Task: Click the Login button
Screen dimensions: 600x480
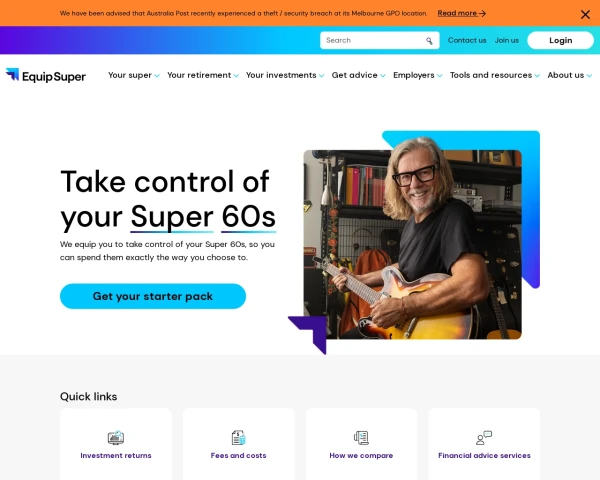Action: (561, 40)
